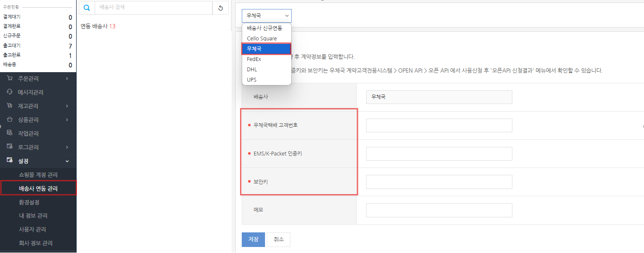Screen dimensions: 644x253
Task: Focus the 보안키 text field
Action: coord(439,182)
